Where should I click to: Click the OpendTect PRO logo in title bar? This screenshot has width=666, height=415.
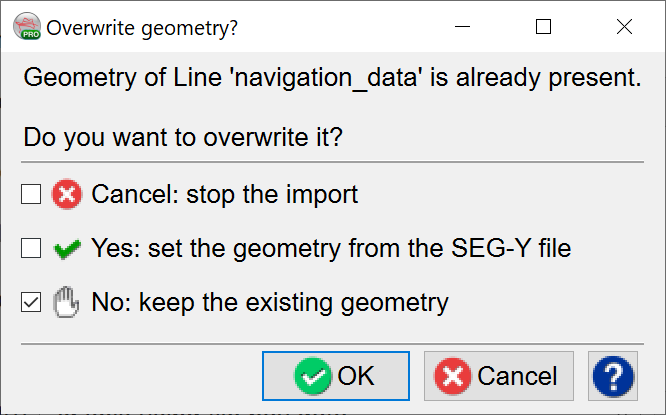coord(26,27)
